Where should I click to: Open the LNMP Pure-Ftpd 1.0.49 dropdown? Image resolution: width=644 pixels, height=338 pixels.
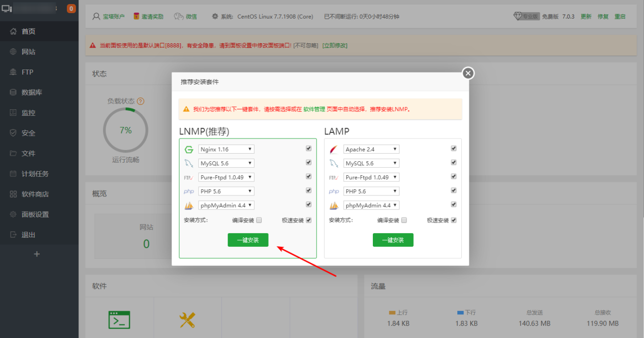click(x=226, y=177)
